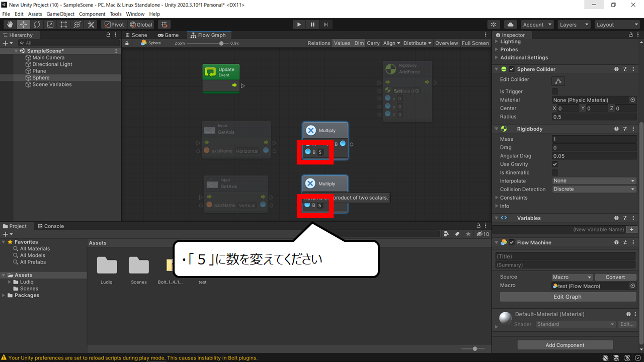Screen dimensions: 644x362
Task: Click the Overview button
Action: point(447,43)
